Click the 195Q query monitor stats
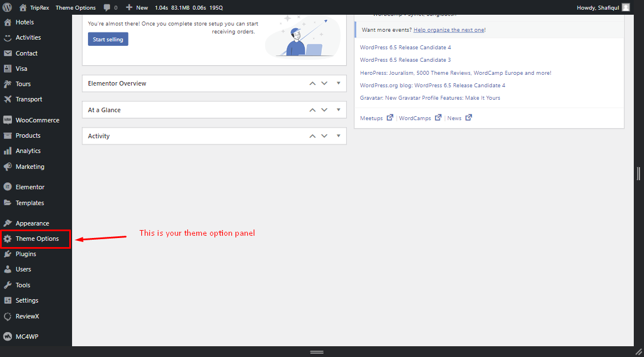This screenshot has height=357, width=644. (216, 7)
